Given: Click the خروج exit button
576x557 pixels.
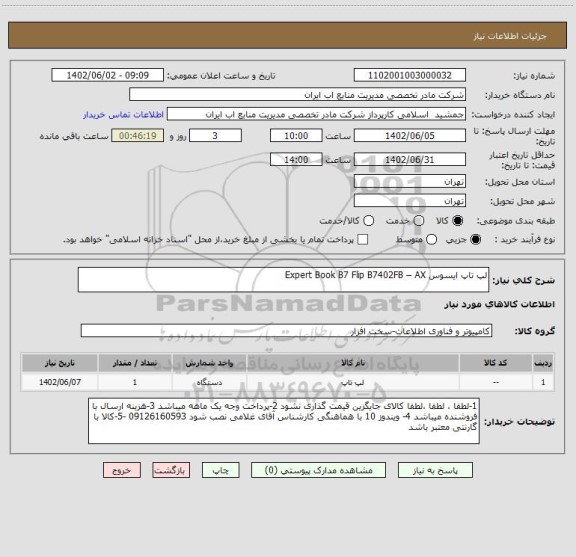Looking at the screenshot, I should pos(122,470).
